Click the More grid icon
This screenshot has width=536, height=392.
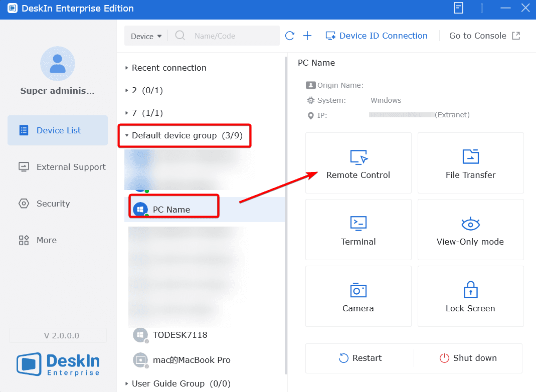click(x=24, y=240)
